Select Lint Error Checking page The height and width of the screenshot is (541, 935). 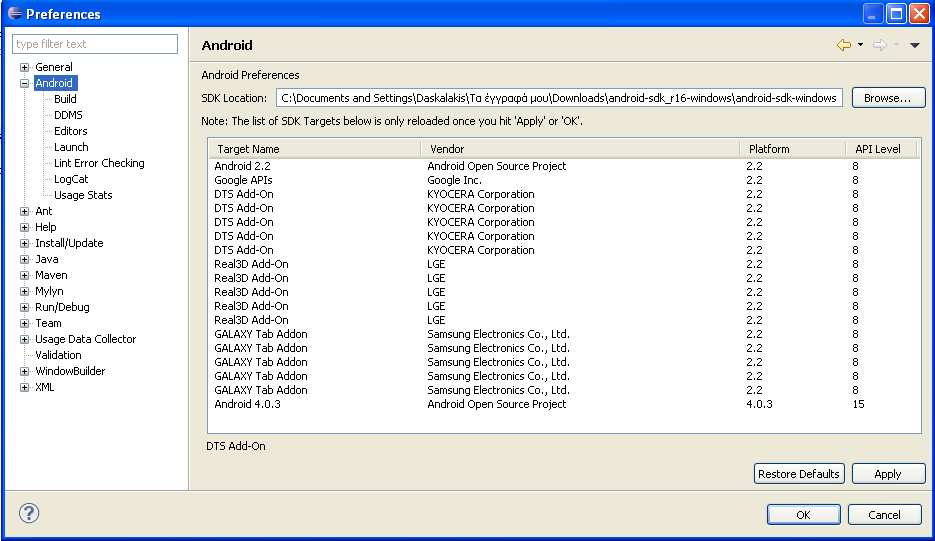99,163
